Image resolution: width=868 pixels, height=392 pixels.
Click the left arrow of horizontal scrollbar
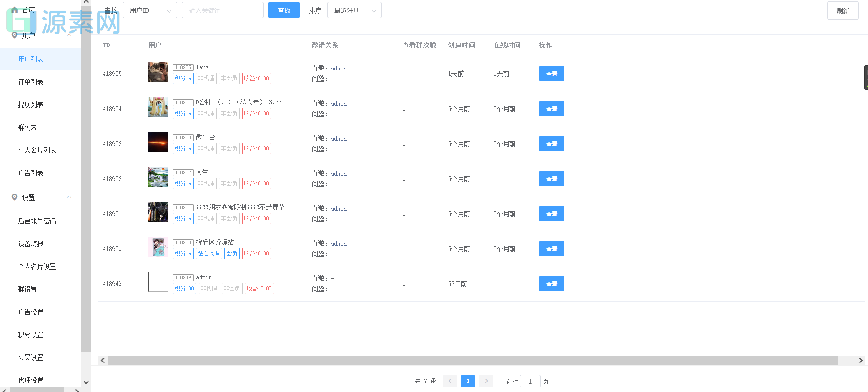coord(103,360)
